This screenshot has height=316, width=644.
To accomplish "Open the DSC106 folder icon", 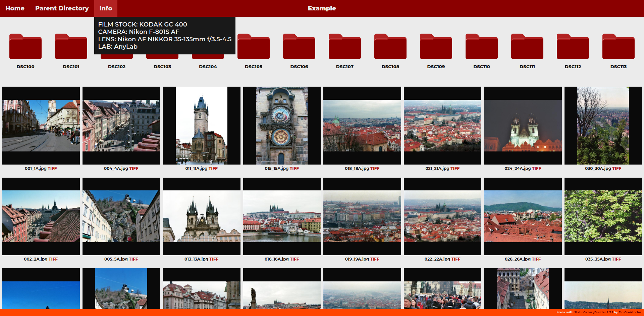I will 299,47.
